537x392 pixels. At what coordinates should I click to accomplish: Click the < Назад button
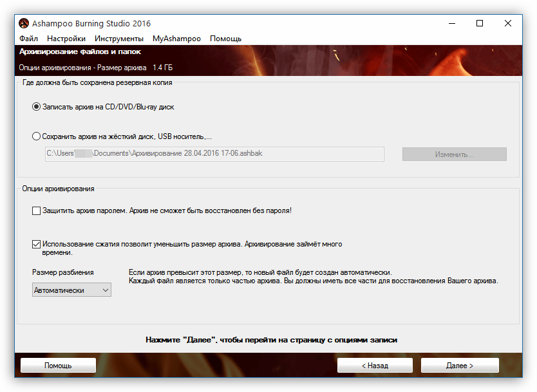[x=375, y=366]
